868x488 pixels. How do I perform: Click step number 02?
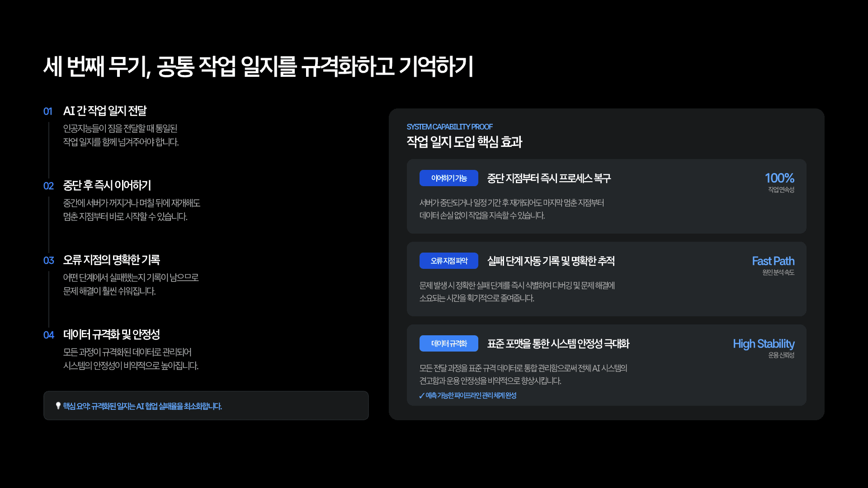(48, 186)
